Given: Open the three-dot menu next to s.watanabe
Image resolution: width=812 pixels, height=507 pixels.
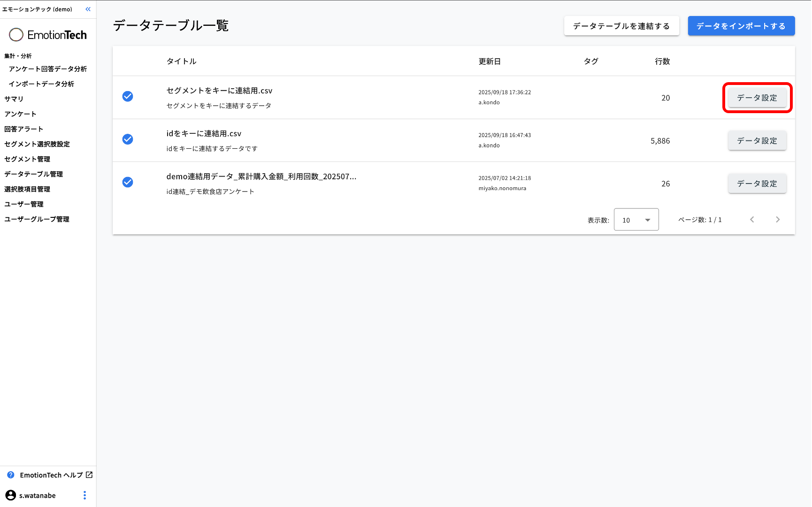Looking at the screenshot, I should 84,495.
